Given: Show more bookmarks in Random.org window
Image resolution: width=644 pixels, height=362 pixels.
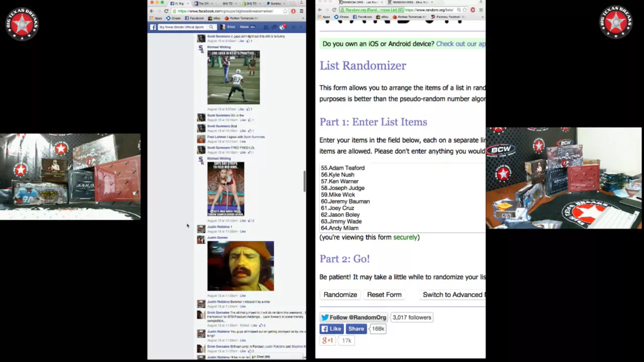Looking at the screenshot, I should (482, 17).
